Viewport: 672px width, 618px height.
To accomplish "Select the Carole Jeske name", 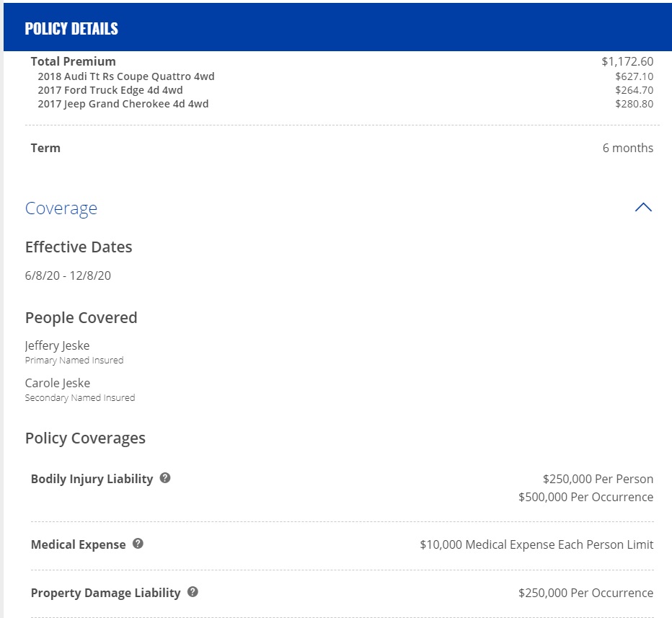I will tap(58, 383).
